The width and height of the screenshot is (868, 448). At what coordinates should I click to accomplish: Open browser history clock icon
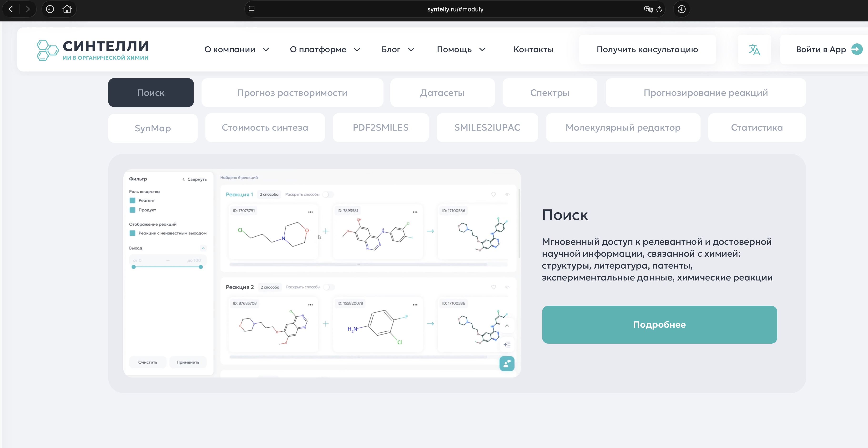pos(50,9)
